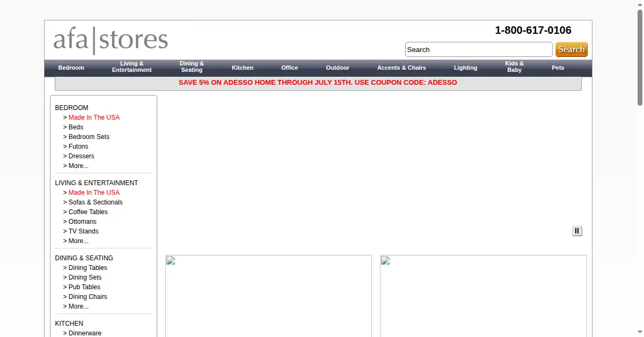Open the Kids & Baby nav menu
644x337 pixels.
[514, 67]
